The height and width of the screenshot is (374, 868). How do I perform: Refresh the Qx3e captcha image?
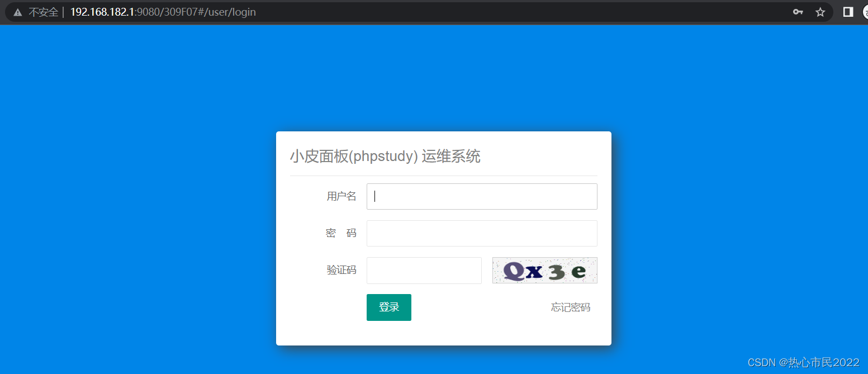(544, 271)
